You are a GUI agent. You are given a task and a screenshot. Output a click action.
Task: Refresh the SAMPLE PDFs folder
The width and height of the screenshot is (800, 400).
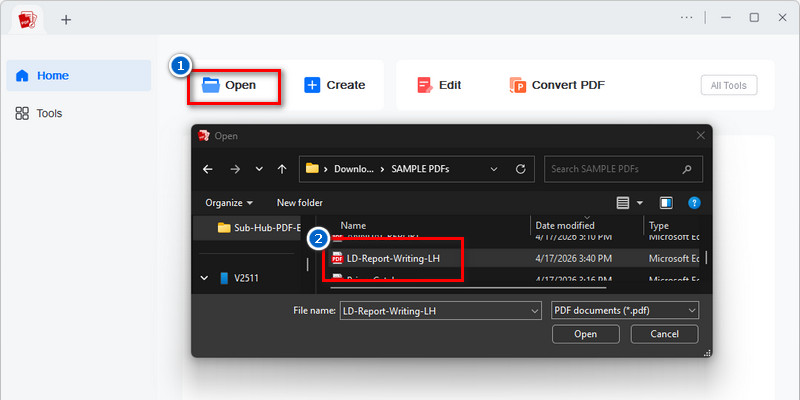[520, 169]
